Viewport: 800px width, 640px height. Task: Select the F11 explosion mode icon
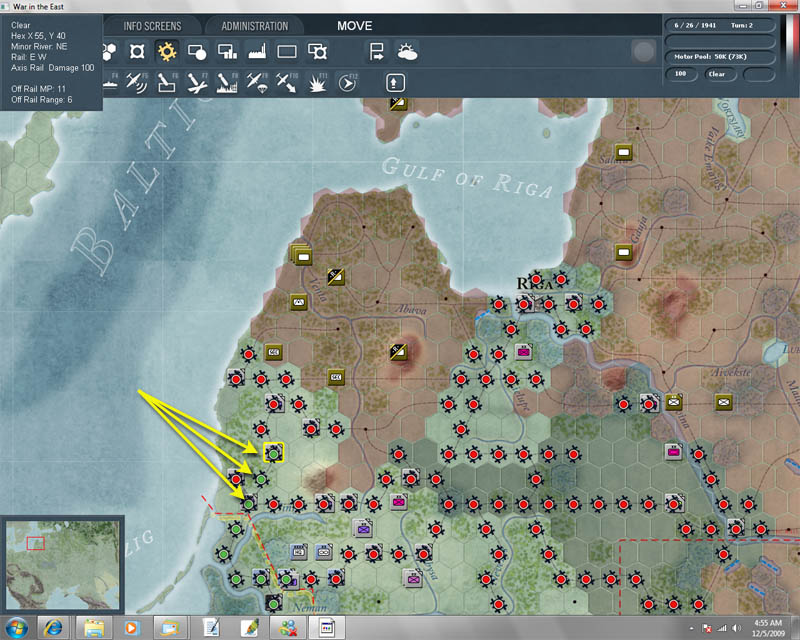317,83
